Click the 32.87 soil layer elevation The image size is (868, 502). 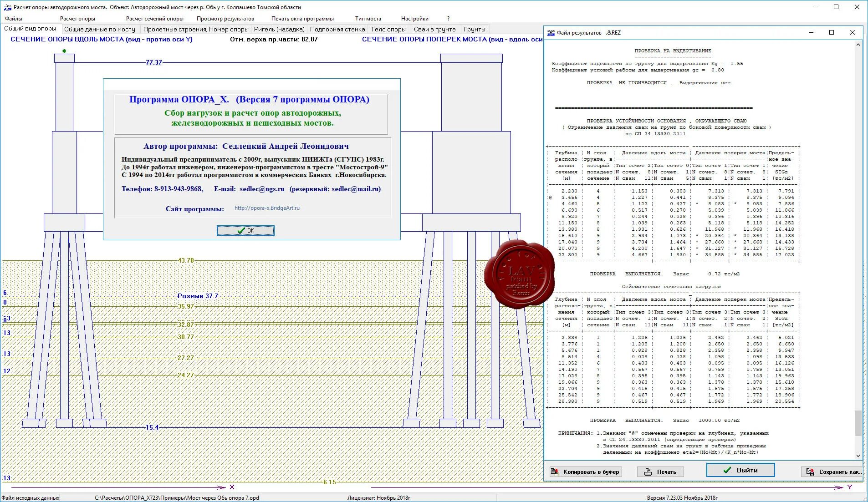click(x=186, y=325)
